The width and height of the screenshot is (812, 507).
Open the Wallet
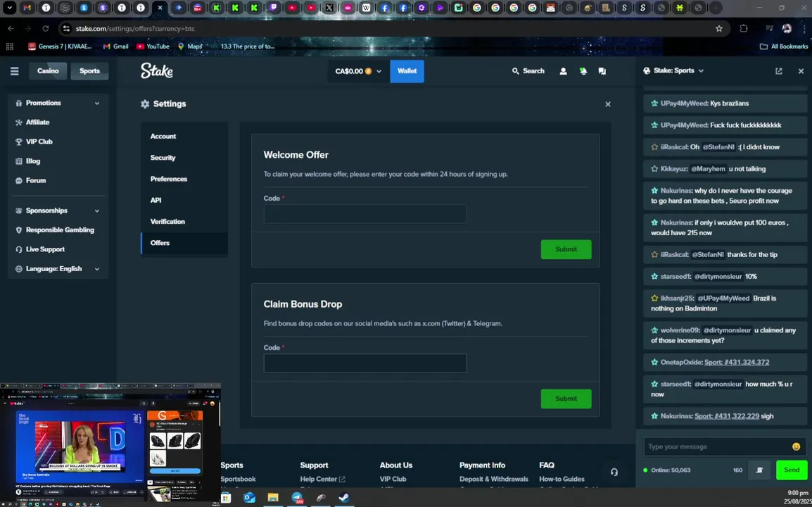click(x=407, y=71)
